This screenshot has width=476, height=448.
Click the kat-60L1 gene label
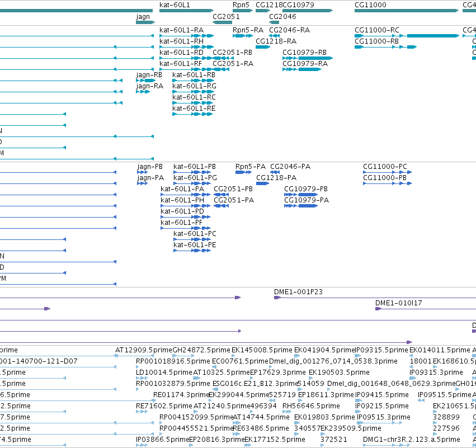(x=175, y=5)
